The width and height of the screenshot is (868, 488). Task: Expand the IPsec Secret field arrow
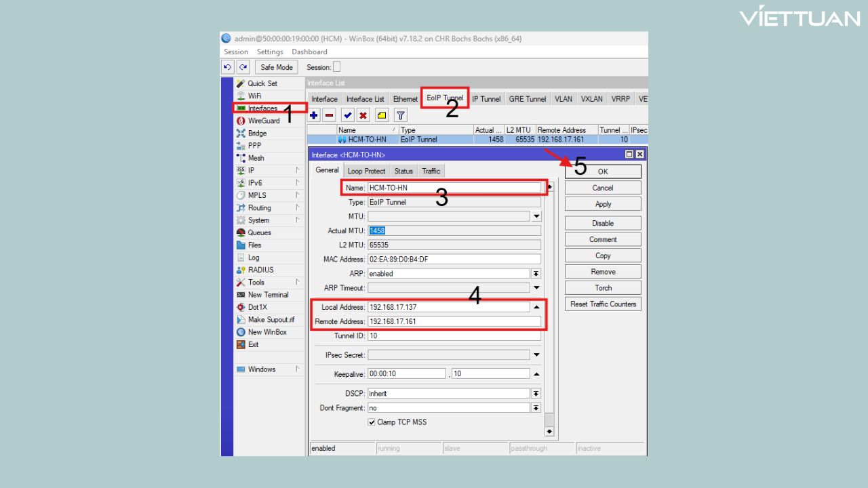536,355
